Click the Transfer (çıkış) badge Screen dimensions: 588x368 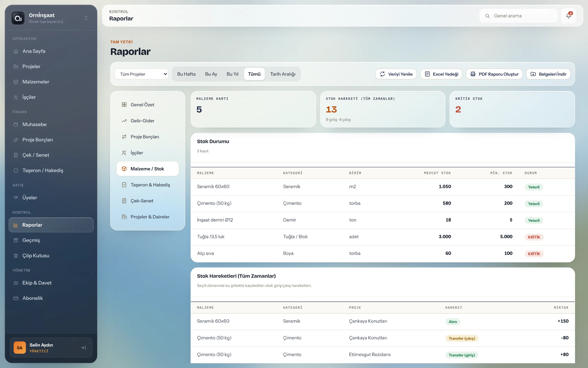(462, 339)
